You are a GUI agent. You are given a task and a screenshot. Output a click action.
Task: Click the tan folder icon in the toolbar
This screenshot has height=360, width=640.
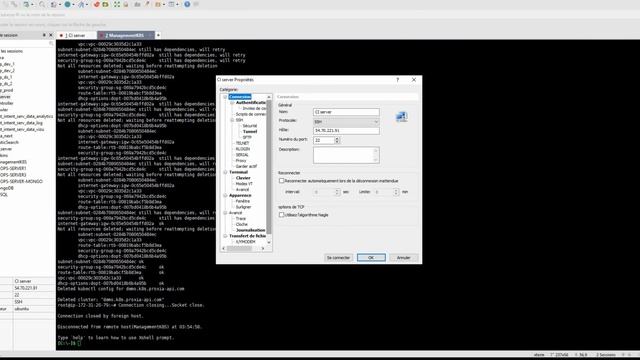[158, 4]
